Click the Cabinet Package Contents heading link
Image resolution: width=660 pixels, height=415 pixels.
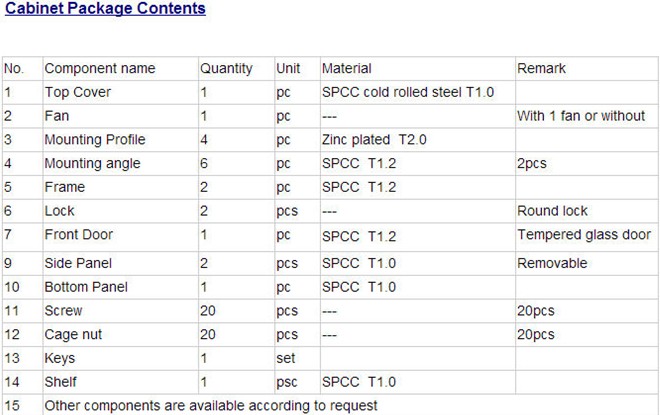(105, 9)
